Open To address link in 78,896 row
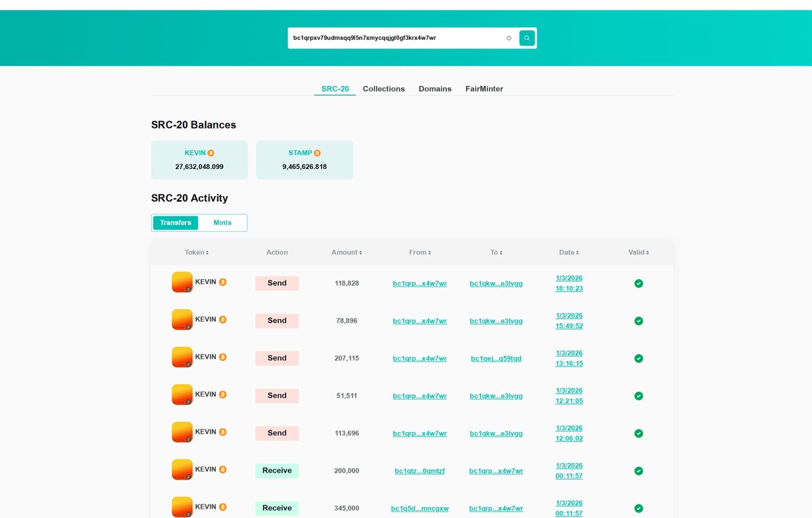Viewport: 812px width, 518px height. coord(496,321)
